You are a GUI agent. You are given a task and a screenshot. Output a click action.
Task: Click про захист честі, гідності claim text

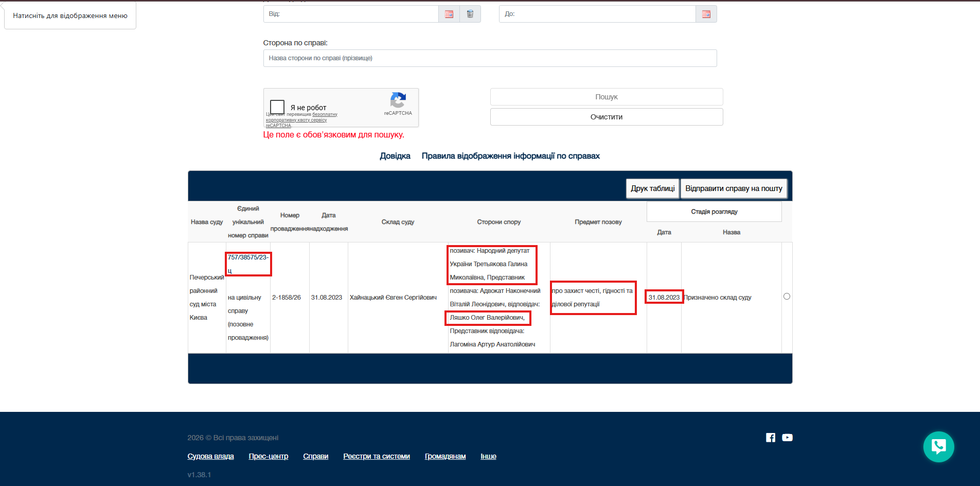pos(592,298)
